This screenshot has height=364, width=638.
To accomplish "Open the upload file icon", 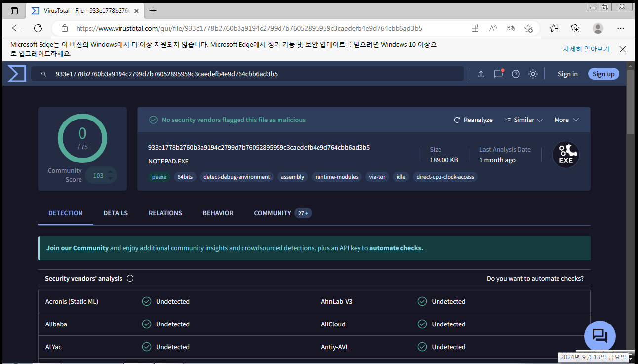I will (x=481, y=74).
